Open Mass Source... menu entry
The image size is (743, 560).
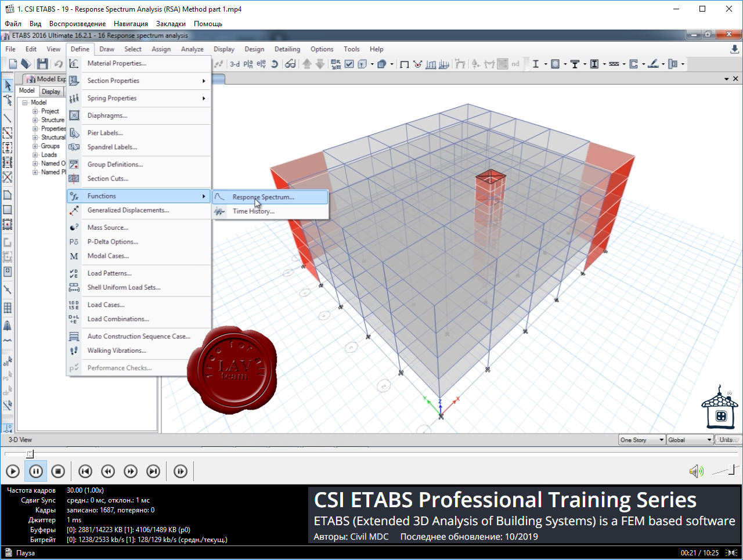(x=139, y=227)
